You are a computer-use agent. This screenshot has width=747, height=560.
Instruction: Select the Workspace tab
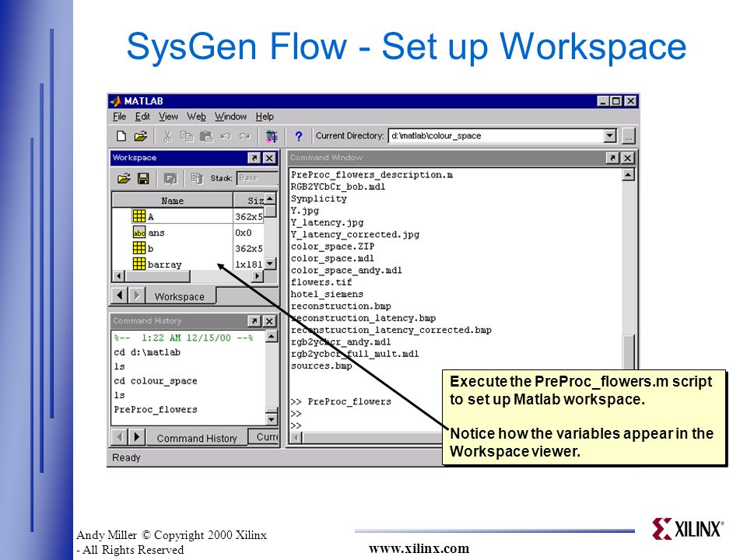pyautogui.click(x=180, y=296)
